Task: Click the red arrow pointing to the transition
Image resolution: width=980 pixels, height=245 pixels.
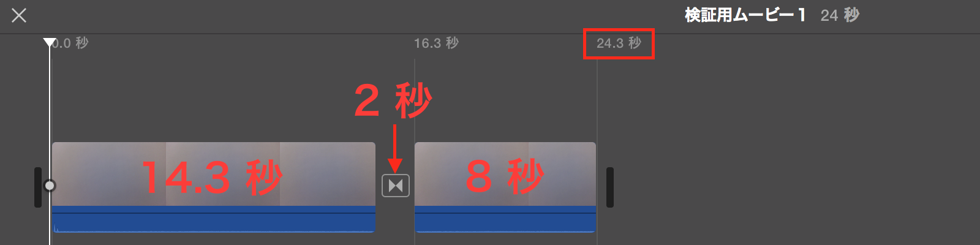Action: click(x=395, y=148)
